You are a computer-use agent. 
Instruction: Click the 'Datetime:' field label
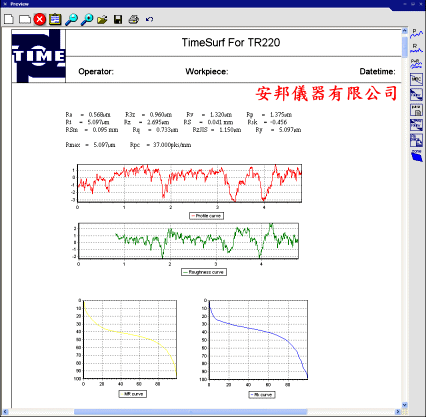tap(377, 71)
